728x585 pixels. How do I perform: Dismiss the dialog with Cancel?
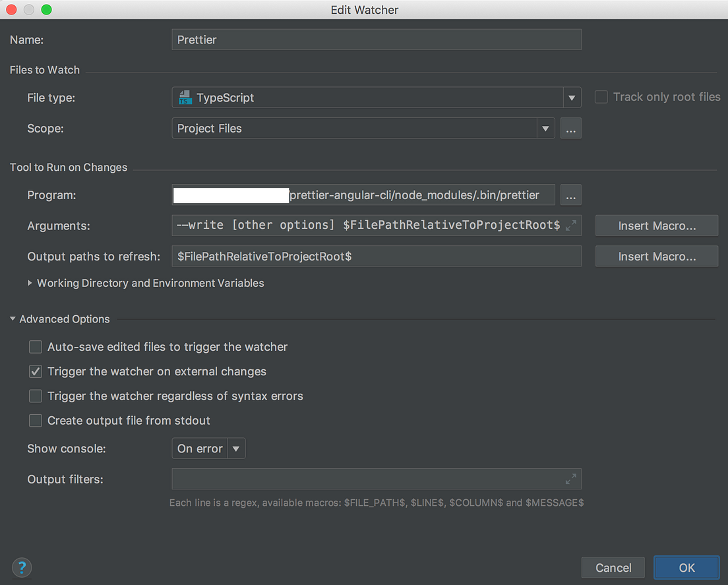(613, 567)
